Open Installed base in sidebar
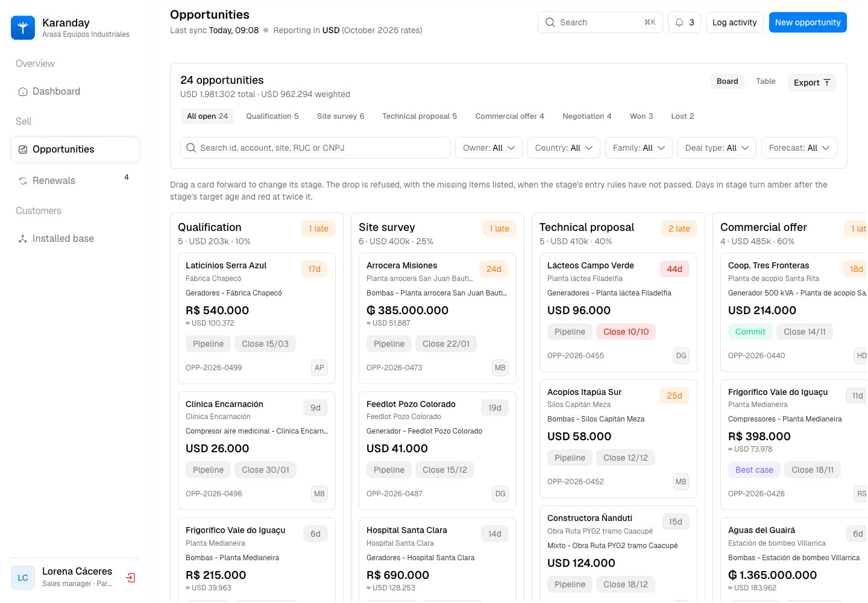Screen dimensions: 868x603 [x=75, y=239]
